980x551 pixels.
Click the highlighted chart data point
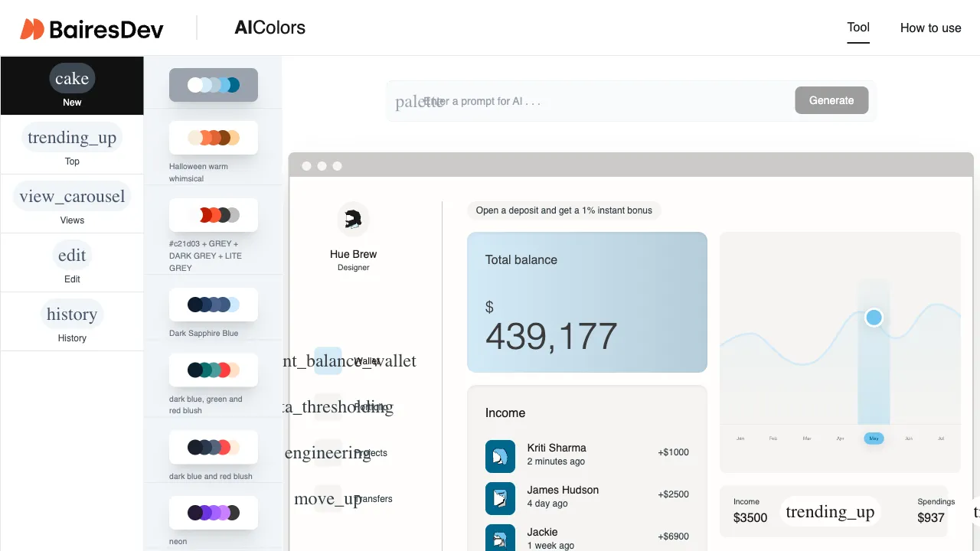pos(874,318)
